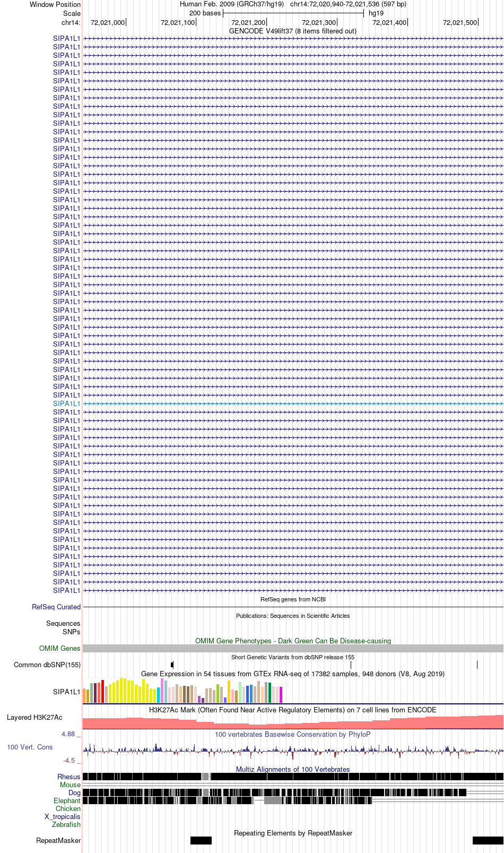Click the 'Sequences SNPs' track label
Image resolution: width=504 pixels, height=853 pixels.
pyautogui.click(x=63, y=627)
